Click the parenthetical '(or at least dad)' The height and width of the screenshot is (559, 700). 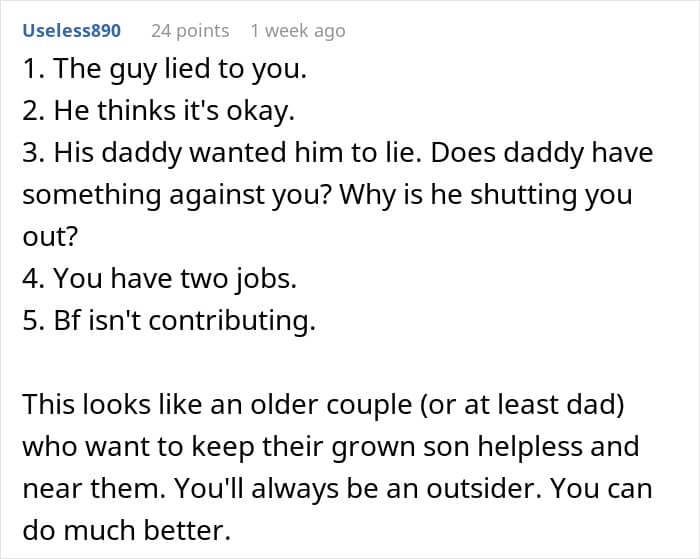[521, 405]
